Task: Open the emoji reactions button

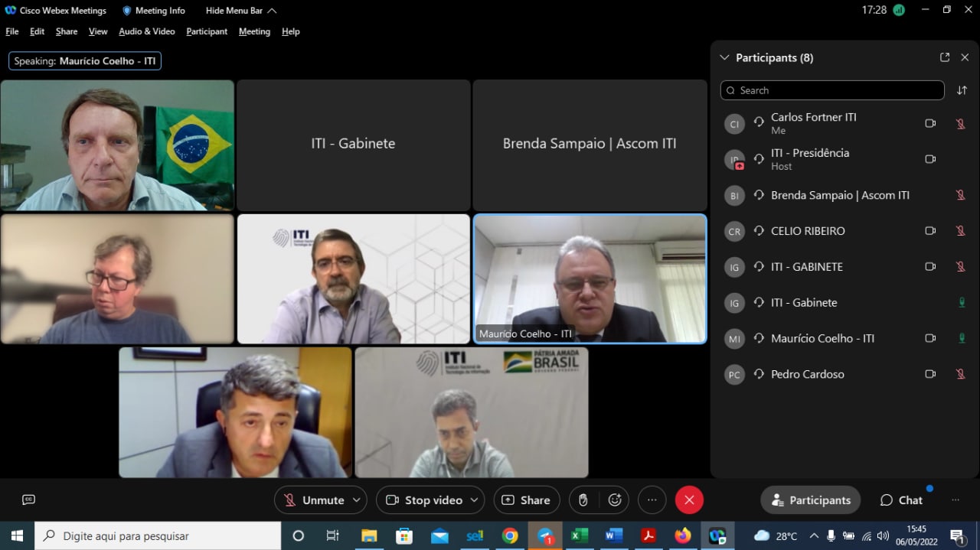Action: pyautogui.click(x=615, y=500)
